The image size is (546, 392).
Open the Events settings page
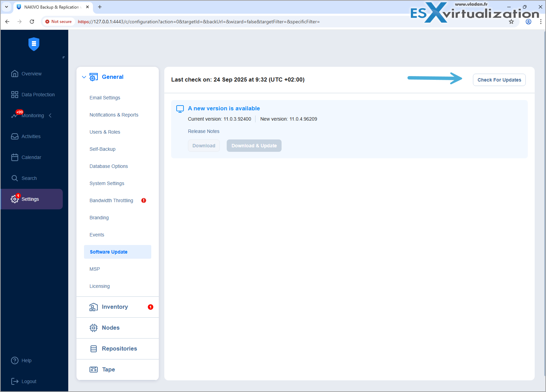[97, 235]
